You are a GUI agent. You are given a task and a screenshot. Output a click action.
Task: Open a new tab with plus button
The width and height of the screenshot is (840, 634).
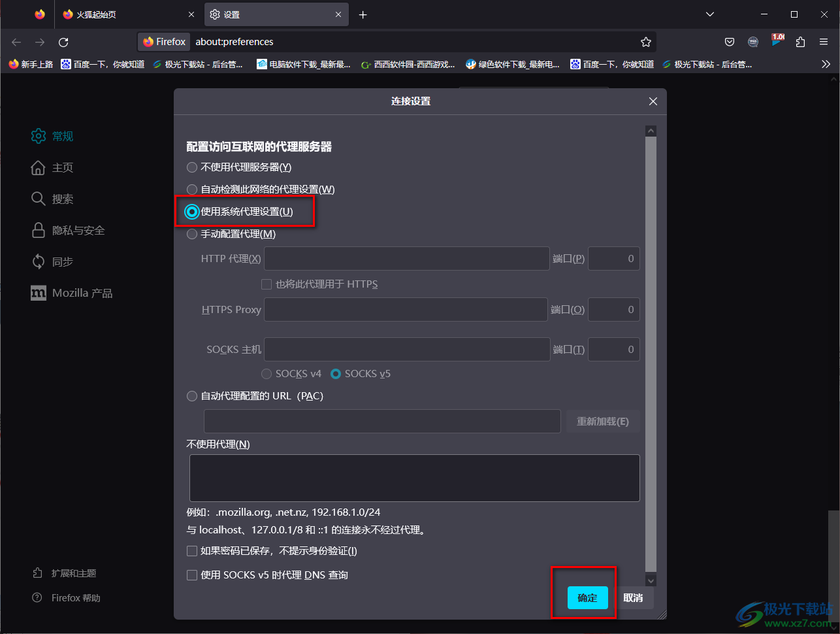(x=363, y=14)
